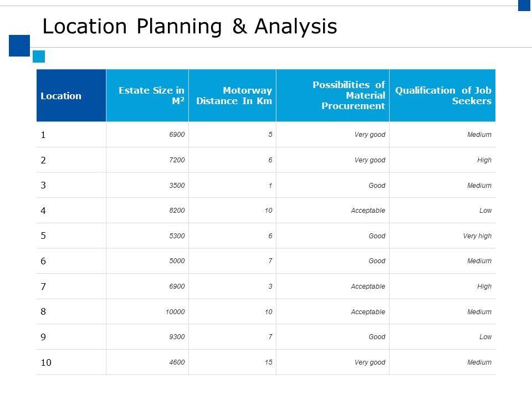The image size is (532, 399).
Task: Select the 3500 estate size cell
Action: (x=178, y=186)
